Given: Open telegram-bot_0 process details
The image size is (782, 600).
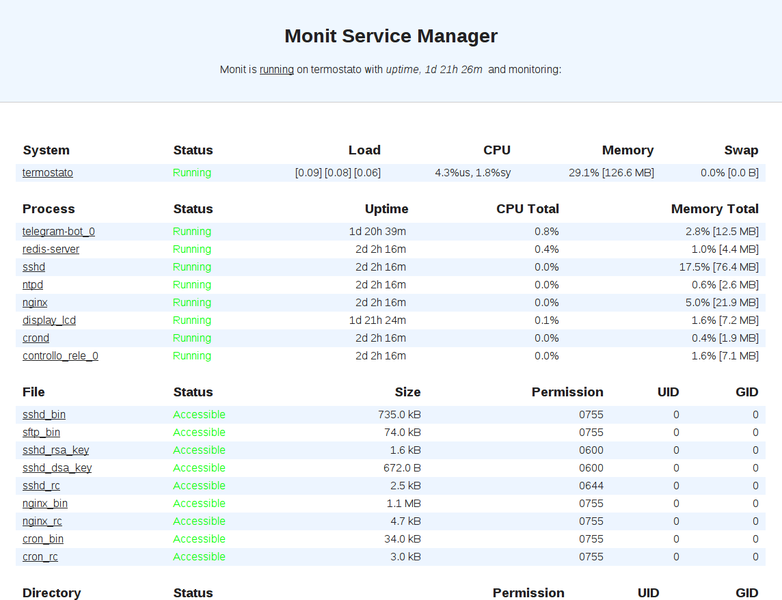Looking at the screenshot, I should 59,232.
